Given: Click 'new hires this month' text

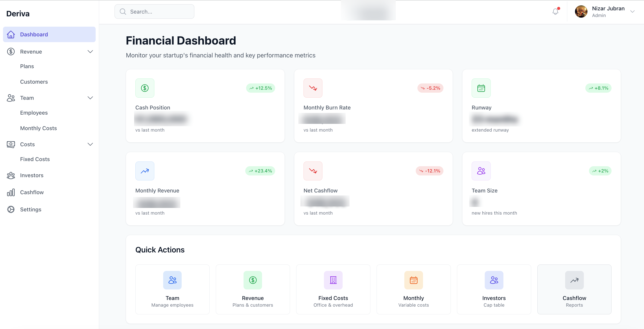Looking at the screenshot, I should point(494,213).
